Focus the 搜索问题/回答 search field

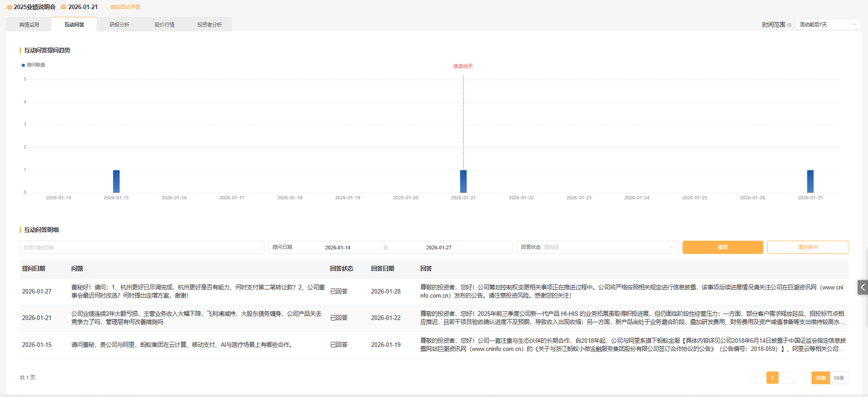click(142, 247)
